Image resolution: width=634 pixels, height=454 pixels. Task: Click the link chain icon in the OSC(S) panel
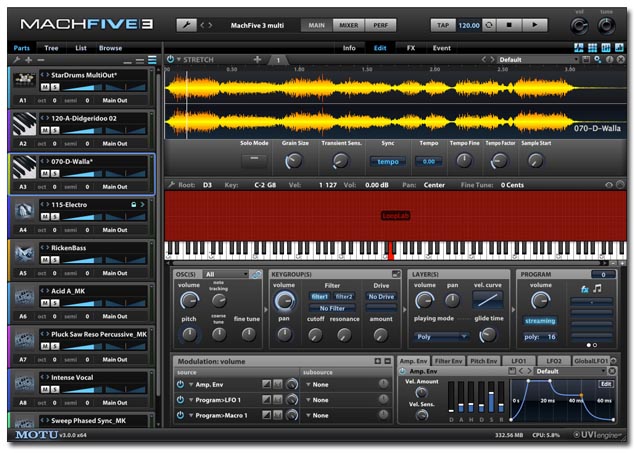pyautogui.click(x=256, y=275)
